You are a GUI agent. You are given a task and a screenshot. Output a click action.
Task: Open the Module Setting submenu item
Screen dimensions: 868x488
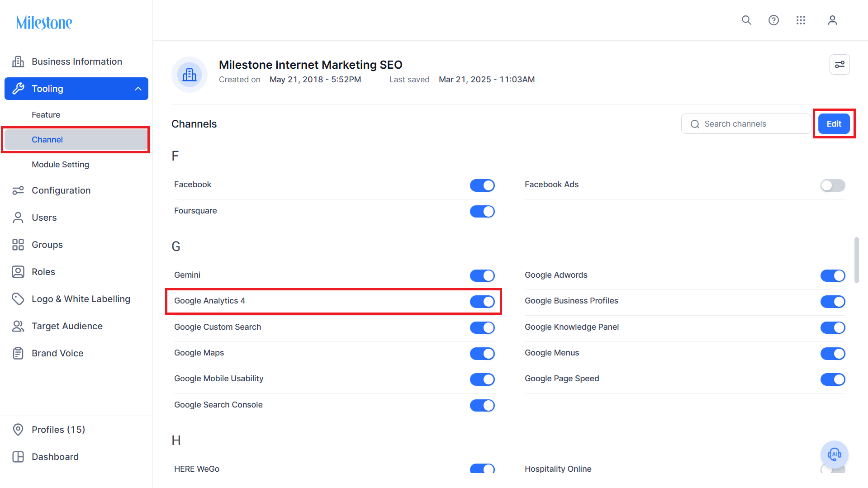pos(60,165)
